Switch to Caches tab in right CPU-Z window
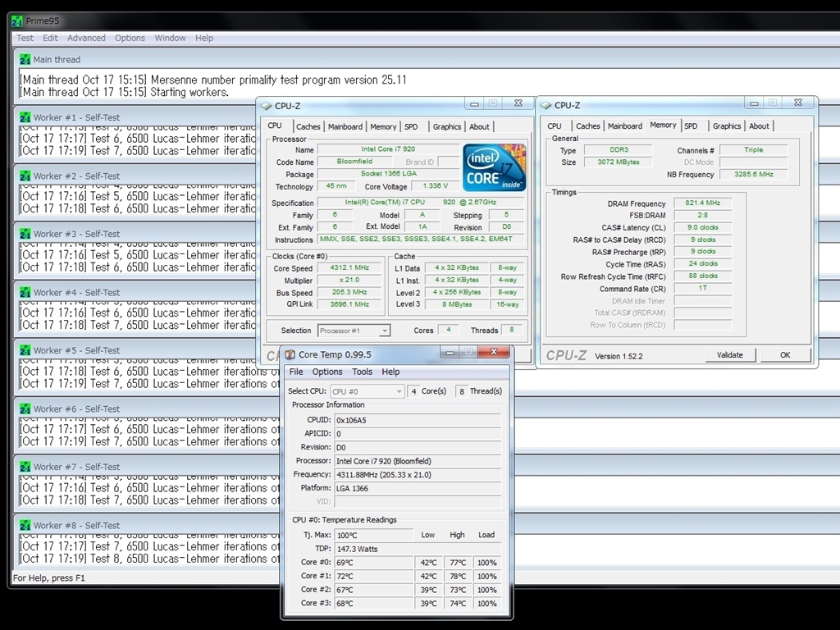Viewport: 840px width, 630px height. tap(587, 126)
